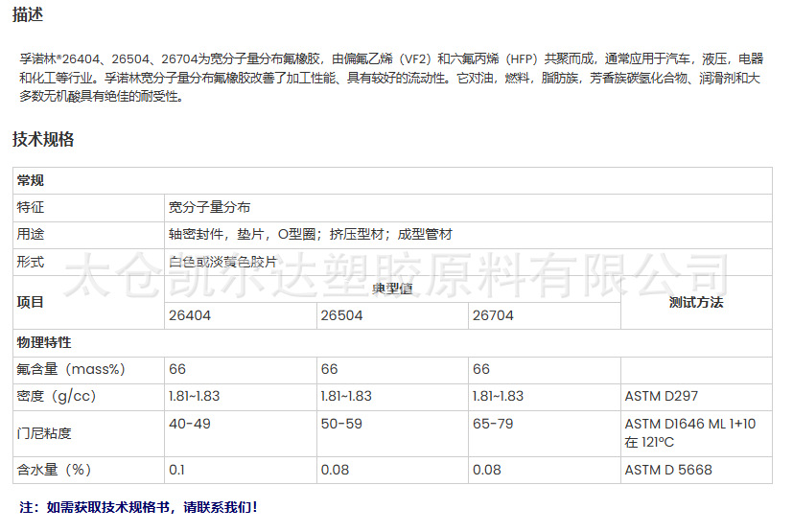Click the 项目 column header
793x532 pixels.
(x=31, y=302)
